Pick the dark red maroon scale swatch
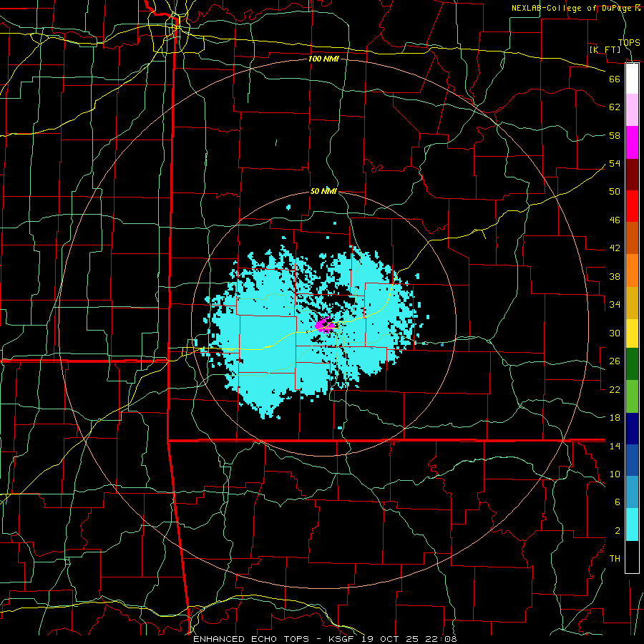 coord(632,175)
